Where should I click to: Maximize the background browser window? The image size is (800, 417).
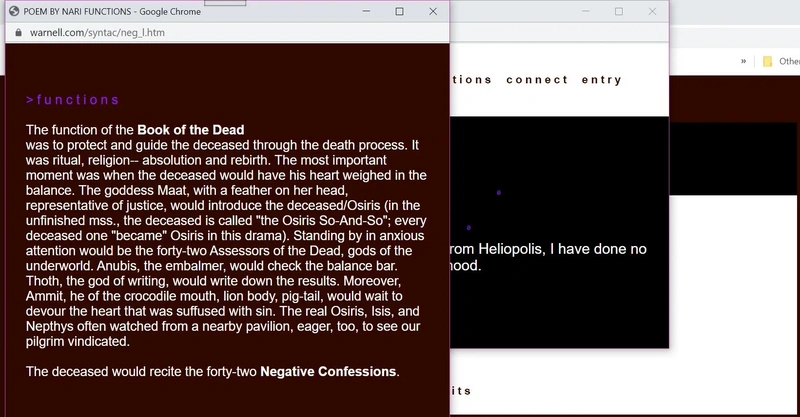[x=619, y=11]
